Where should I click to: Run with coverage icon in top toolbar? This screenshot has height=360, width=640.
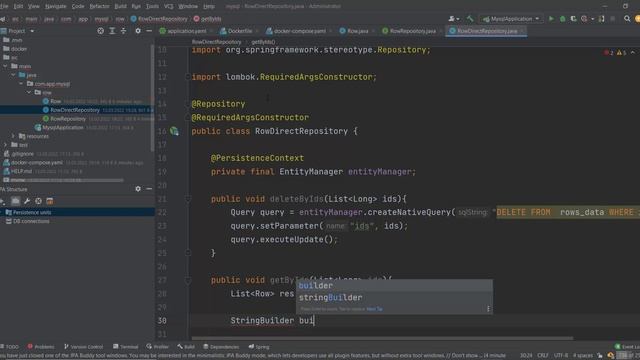click(573, 19)
